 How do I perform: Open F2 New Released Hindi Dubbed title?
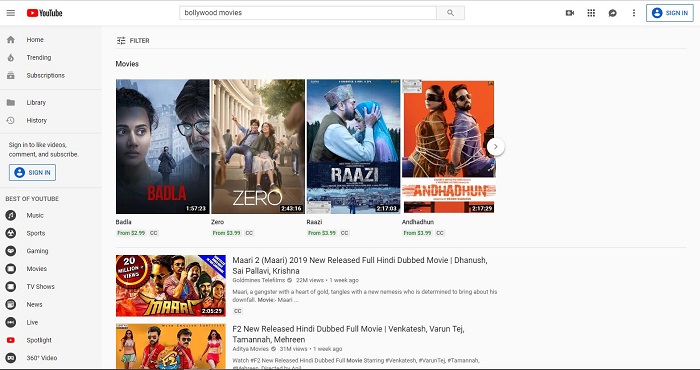click(348, 334)
